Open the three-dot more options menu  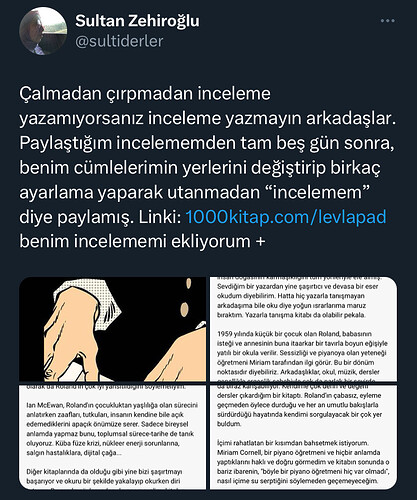click(388, 21)
